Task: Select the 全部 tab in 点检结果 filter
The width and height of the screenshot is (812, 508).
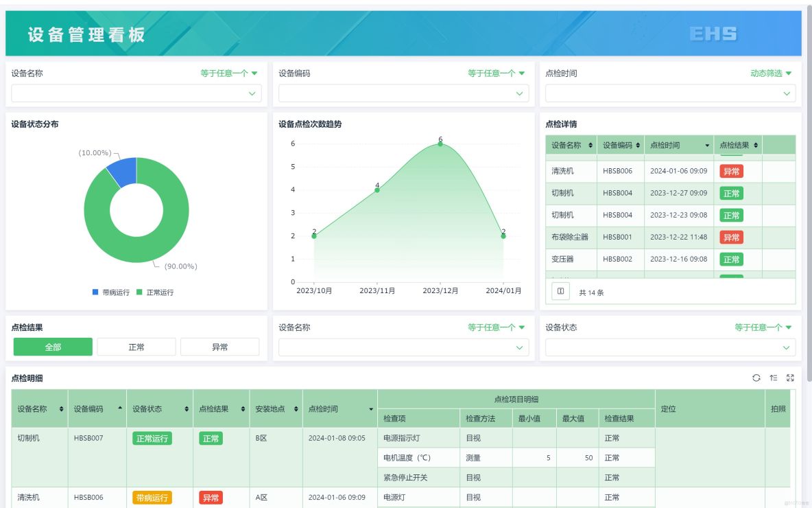Action: tap(52, 346)
